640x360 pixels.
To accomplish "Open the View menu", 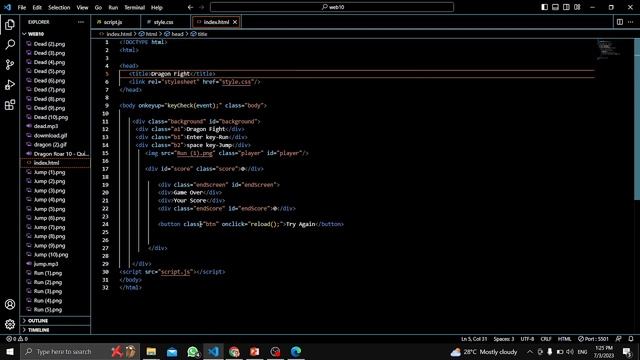I will tap(82, 7).
